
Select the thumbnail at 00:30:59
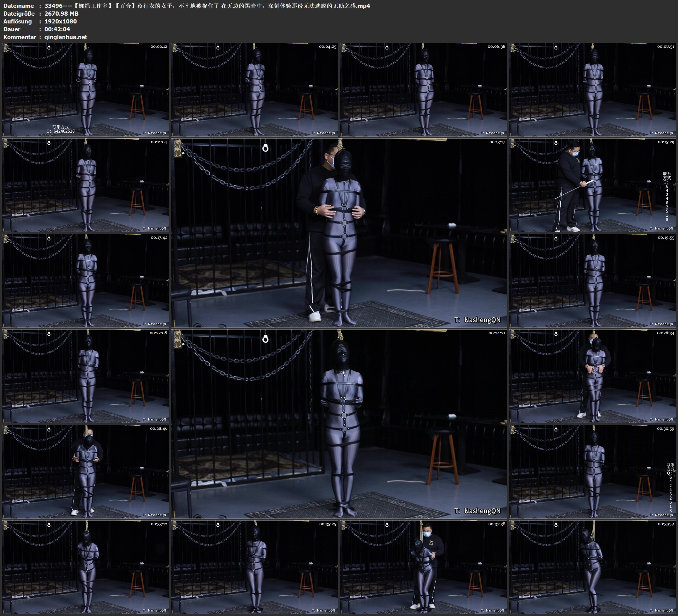pos(593,472)
